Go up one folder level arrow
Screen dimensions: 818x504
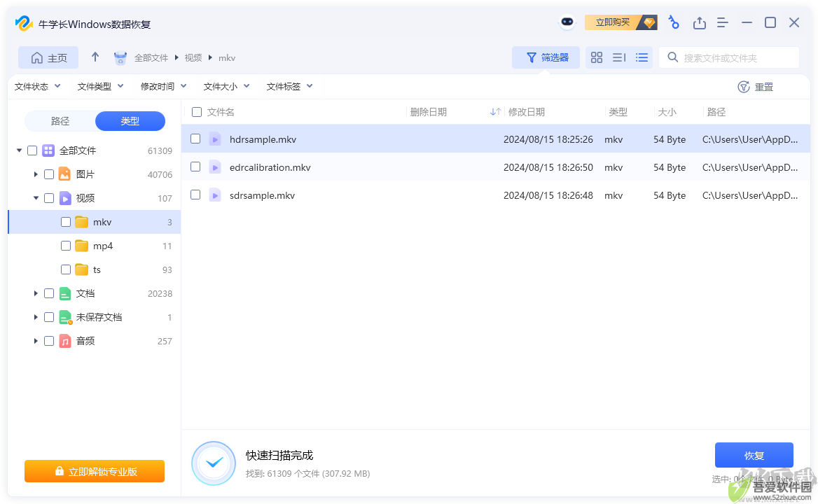[95, 57]
